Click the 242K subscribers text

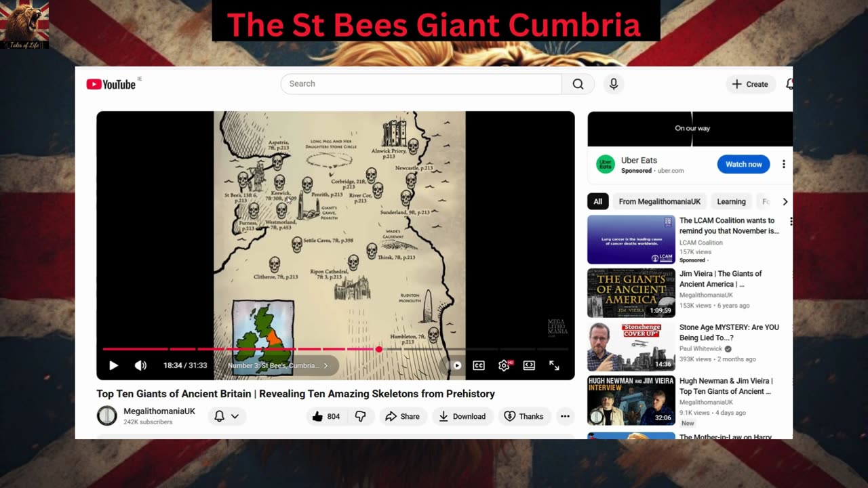(x=148, y=422)
